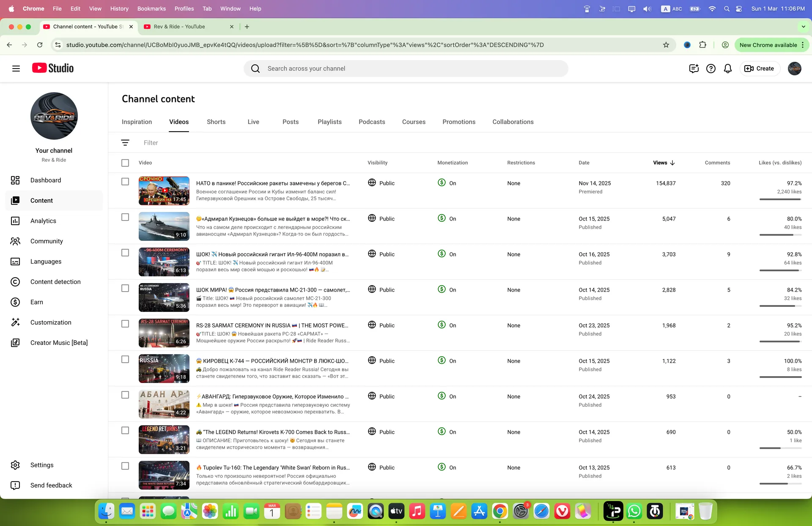The image size is (812, 526).
Task: Open Earn in the sidebar
Action: coord(54,302)
